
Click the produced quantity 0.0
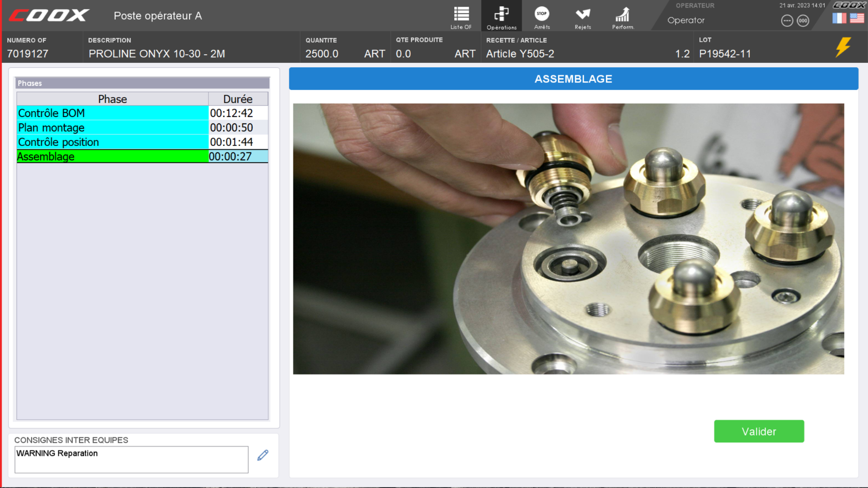tap(403, 53)
